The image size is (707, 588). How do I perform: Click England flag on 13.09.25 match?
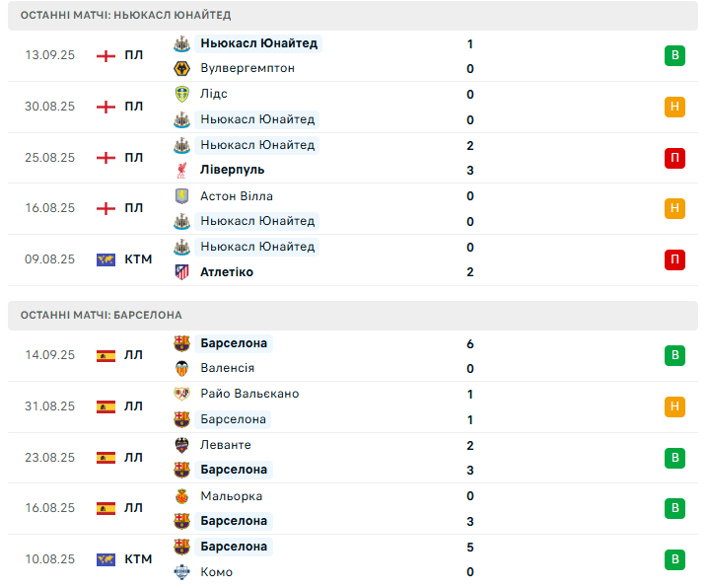106,56
